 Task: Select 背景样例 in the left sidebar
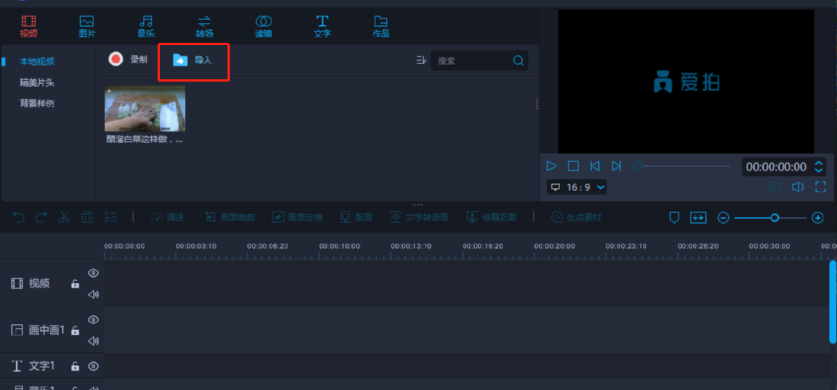pyautogui.click(x=37, y=104)
